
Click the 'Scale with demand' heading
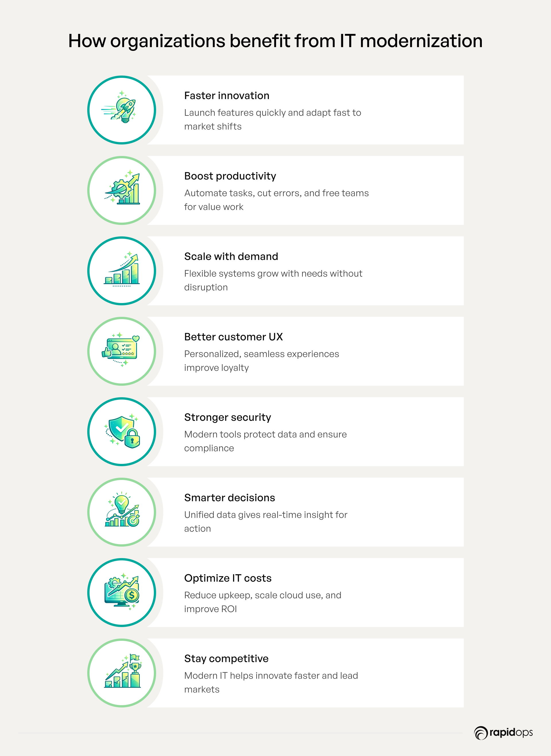pyautogui.click(x=231, y=257)
